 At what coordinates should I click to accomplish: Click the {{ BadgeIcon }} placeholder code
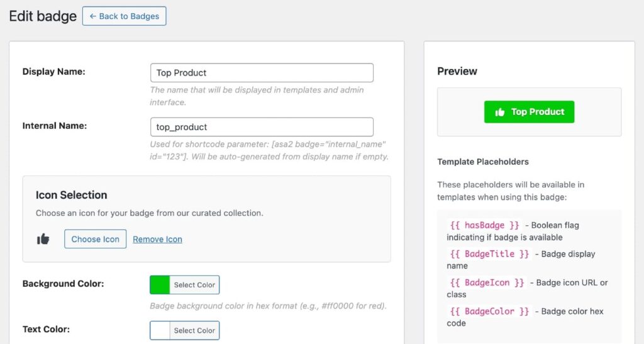[487, 283]
